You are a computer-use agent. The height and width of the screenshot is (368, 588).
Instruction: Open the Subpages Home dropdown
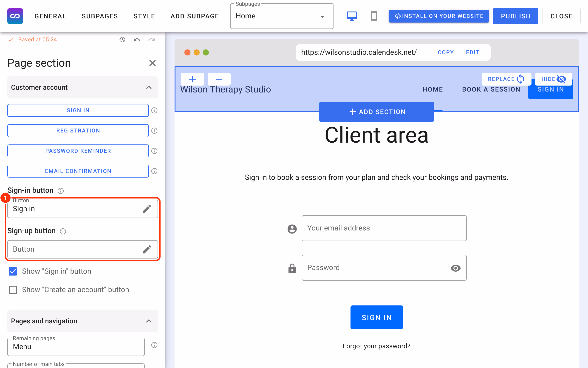pos(282,16)
